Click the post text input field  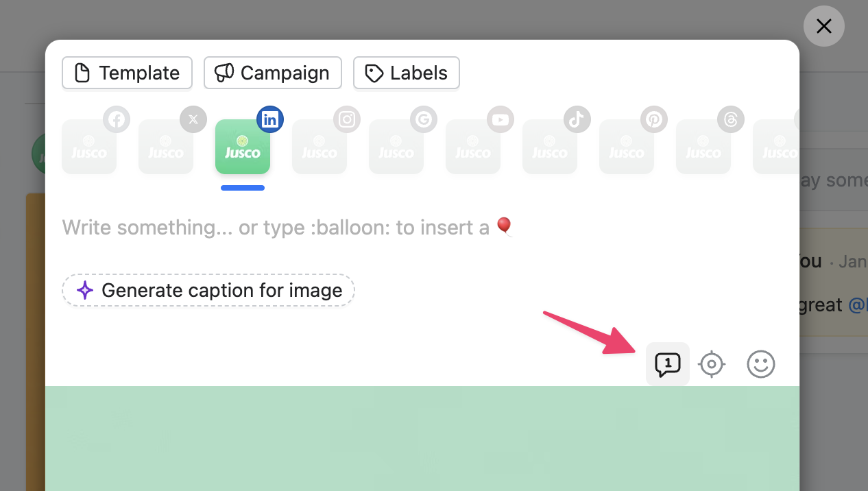343,227
